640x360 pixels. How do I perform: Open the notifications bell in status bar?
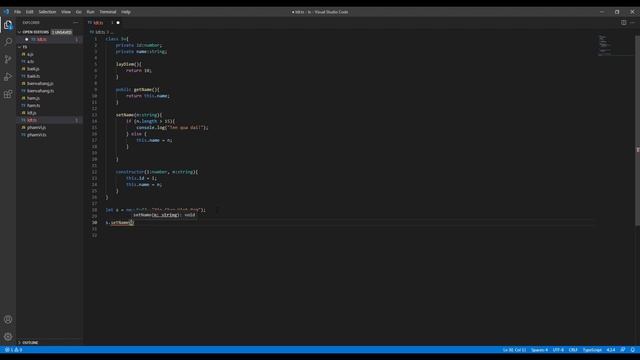tap(633, 350)
